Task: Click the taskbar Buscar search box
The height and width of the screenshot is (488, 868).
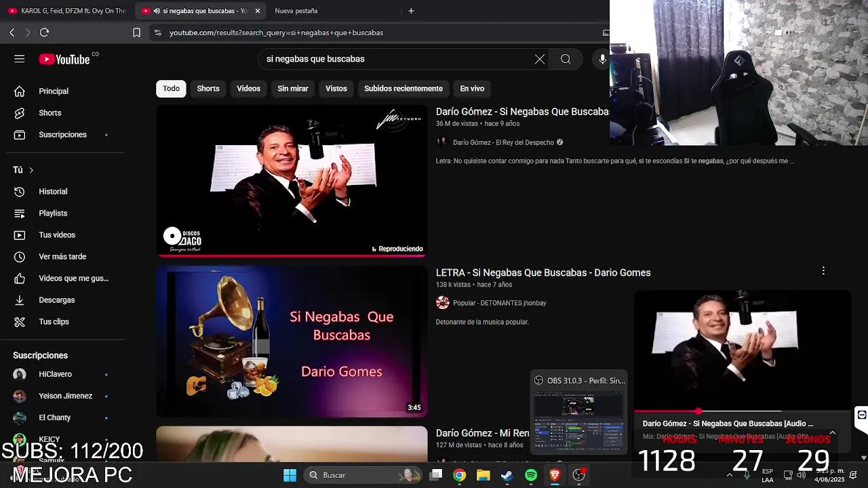Action: (x=363, y=475)
